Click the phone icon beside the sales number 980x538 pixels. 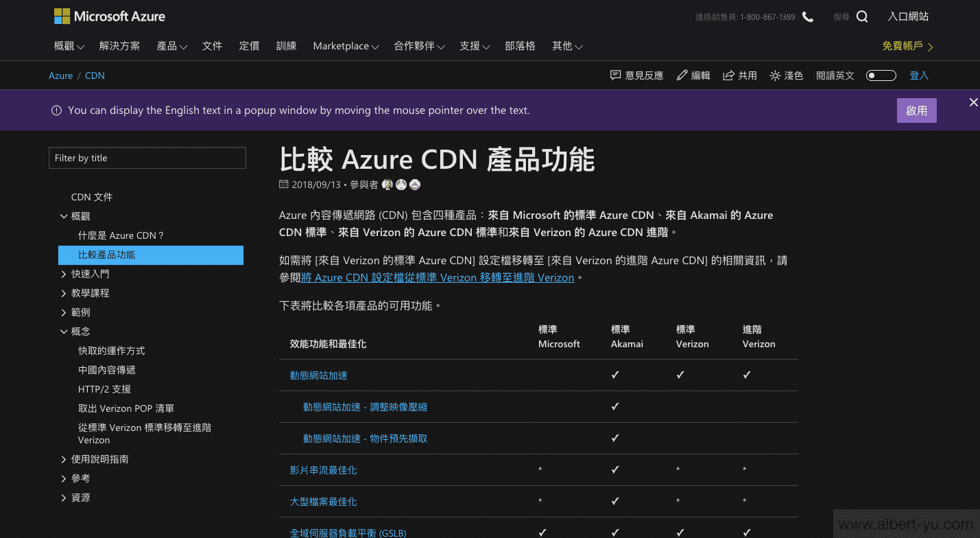[x=808, y=17]
